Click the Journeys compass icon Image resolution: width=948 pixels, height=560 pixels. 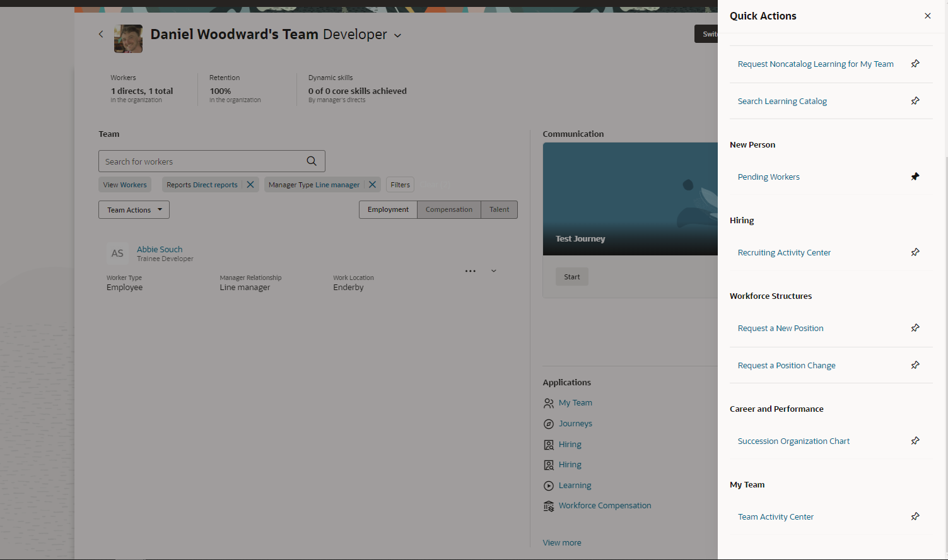(549, 424)
